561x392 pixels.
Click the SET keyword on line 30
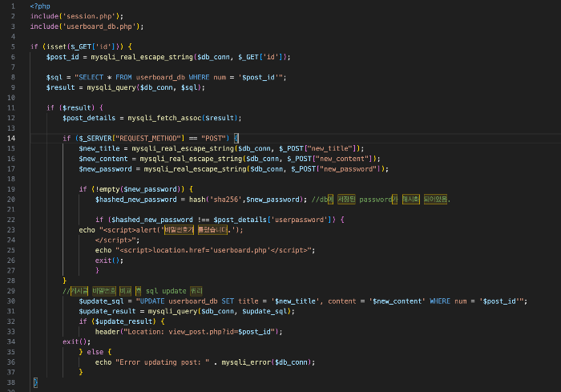(228, 301)
